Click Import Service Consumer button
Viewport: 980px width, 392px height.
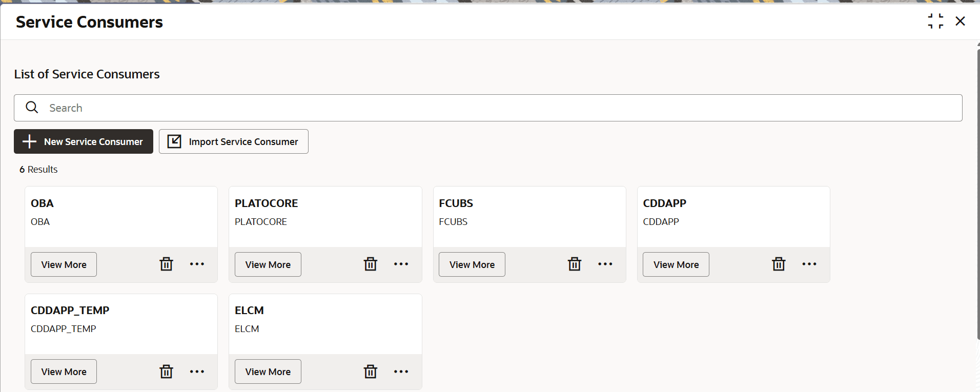[x=234, y=141]
